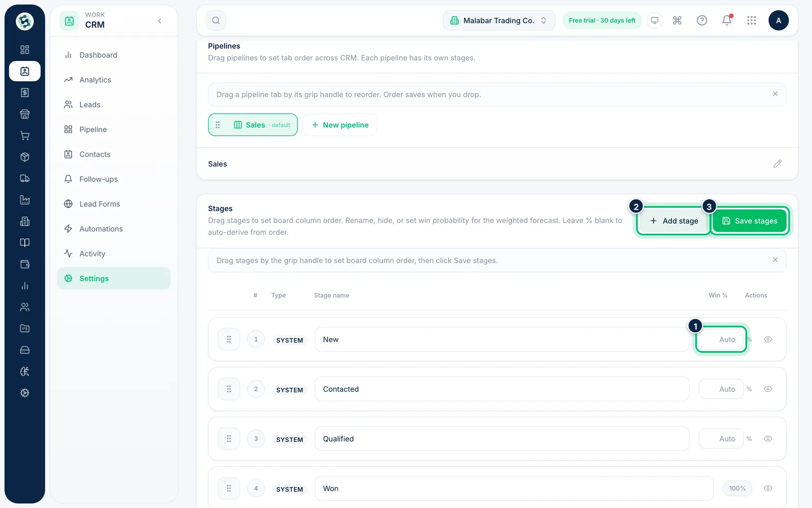Go to Dashboard in CRM menu

(114, 55)
